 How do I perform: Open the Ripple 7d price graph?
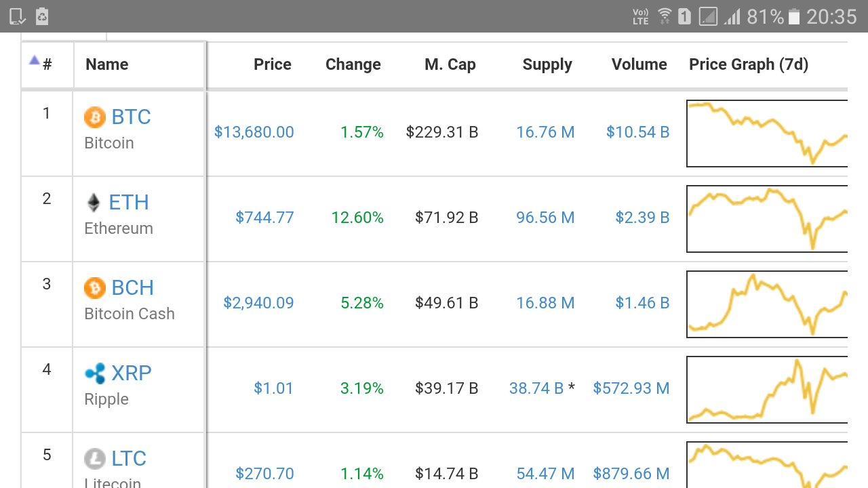click(767, 390)
